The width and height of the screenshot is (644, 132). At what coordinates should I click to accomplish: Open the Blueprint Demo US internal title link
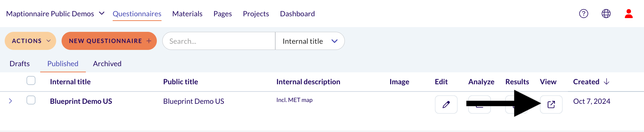[x=81, y=101]
